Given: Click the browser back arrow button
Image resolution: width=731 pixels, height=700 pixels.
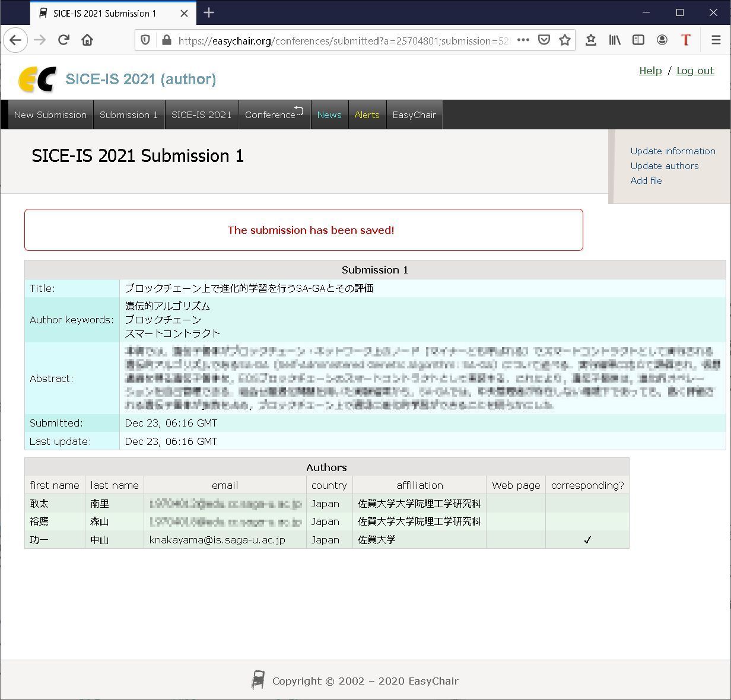Looking at the screenshot, I should pyautogui.click(x=16, y=40).
